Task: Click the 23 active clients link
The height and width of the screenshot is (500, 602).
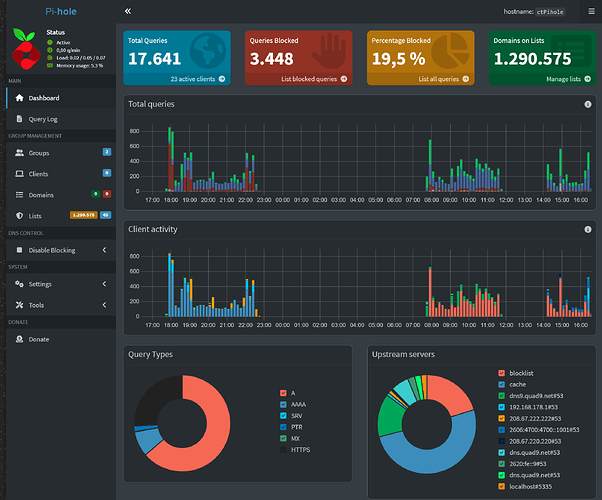Action: [x=197, y=77]
